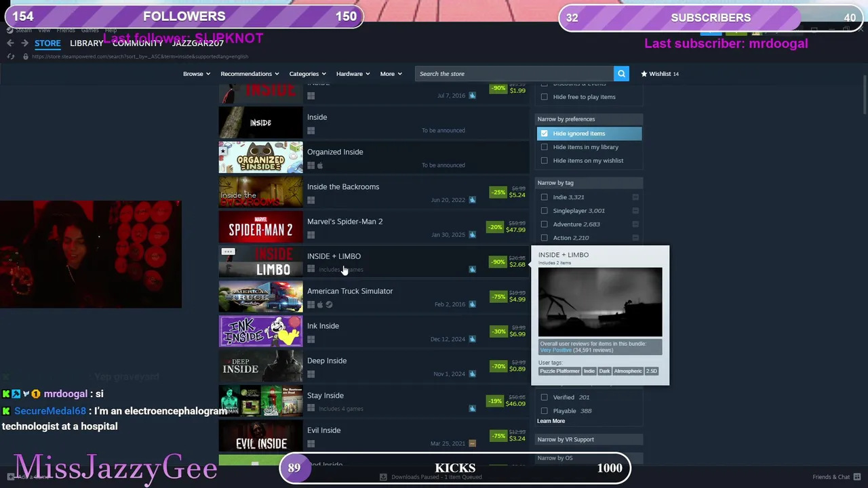Enable Hide free to play items
The width and height of the screenshot is (868, 488).
tap(544, 97)
